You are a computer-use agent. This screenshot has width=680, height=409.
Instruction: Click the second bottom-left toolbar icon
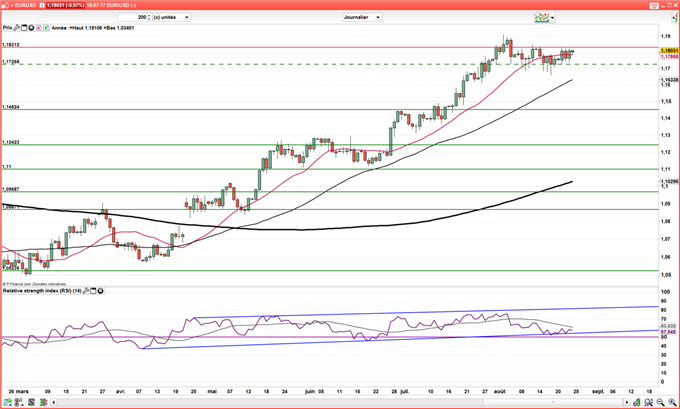click(x=19, y=402)
